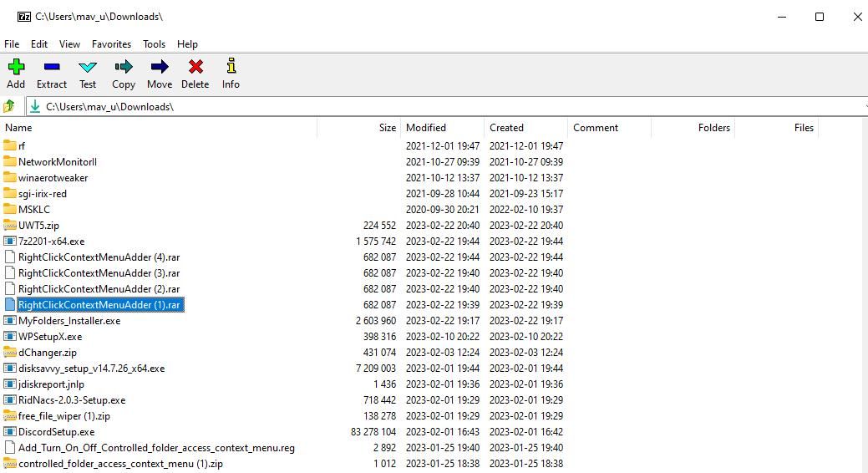Sort by the Name column header

(x=159, y=127)
